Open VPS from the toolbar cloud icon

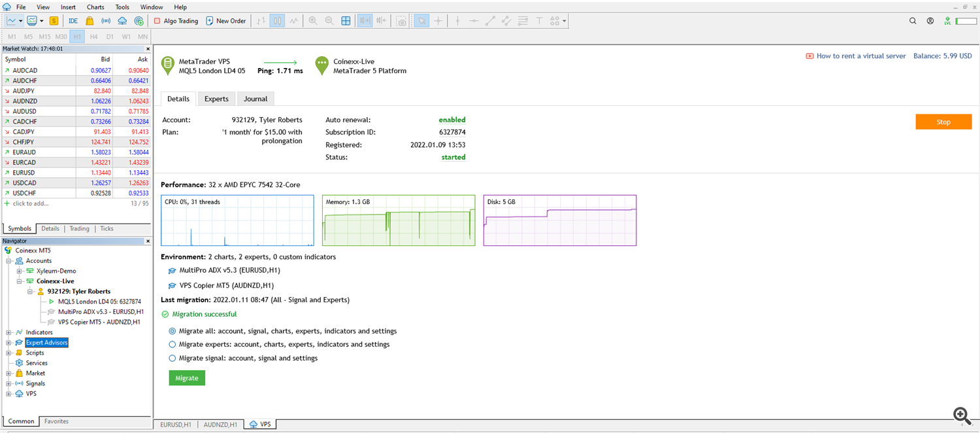(x=122, y=21)
